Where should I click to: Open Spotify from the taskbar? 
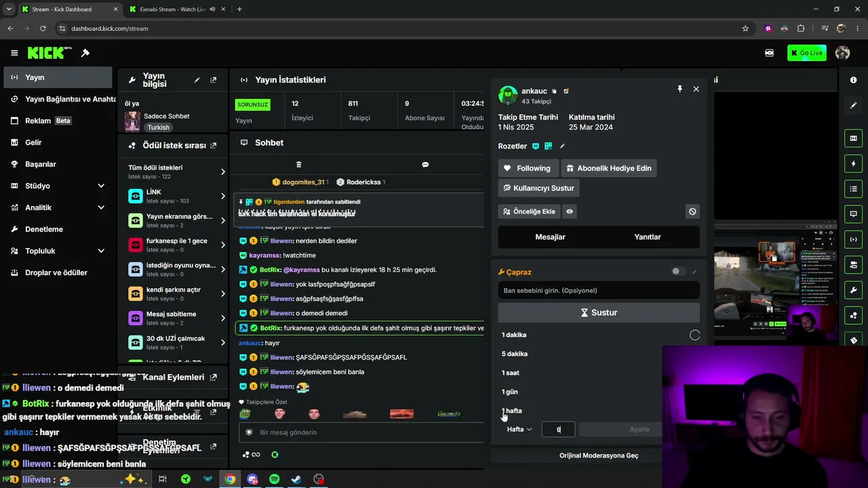tap(274, 479)
